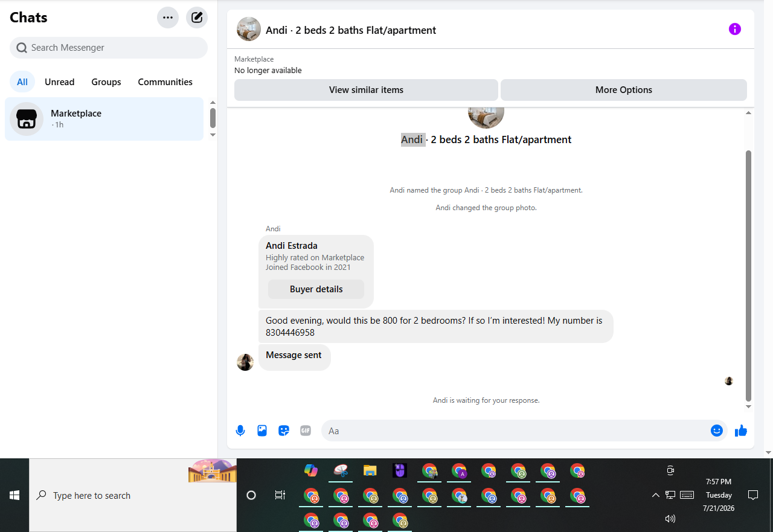Launch Copilot from the taskbar
The image size is (773, 532).
point(311,470)
